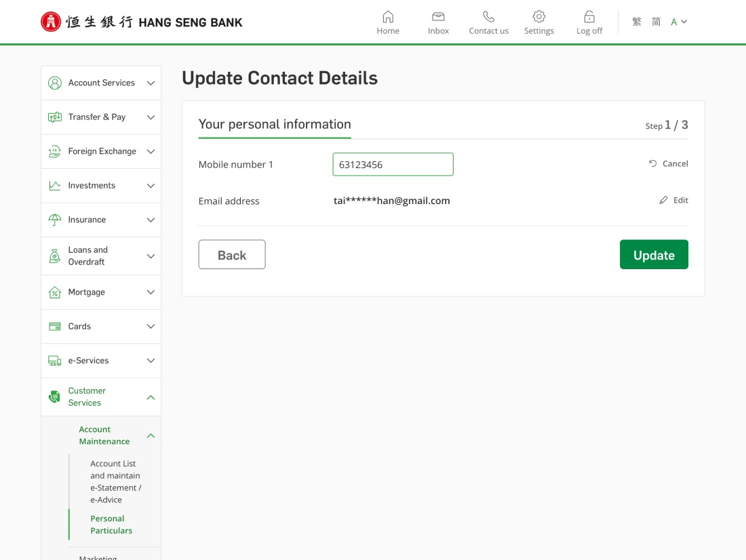The height and width of the screenshot is (560, 746).
Task: Expand the Foreign Exchange chevron
Action: coord(151,152)
